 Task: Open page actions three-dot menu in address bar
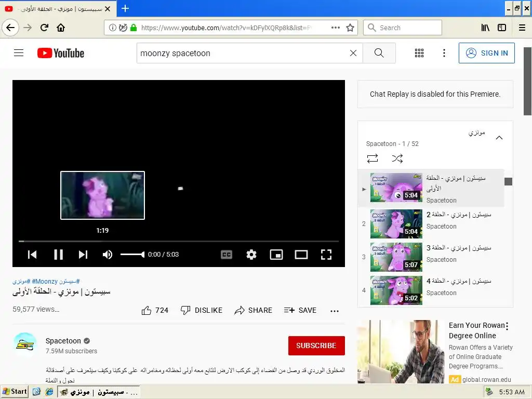pyautogui.click(x=336, y=28)
